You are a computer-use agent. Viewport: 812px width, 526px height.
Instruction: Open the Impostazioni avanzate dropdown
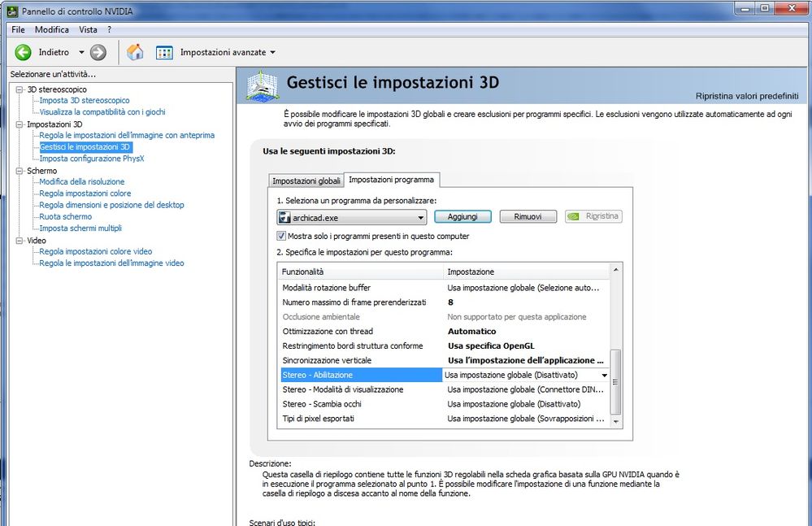click(273, 52)
